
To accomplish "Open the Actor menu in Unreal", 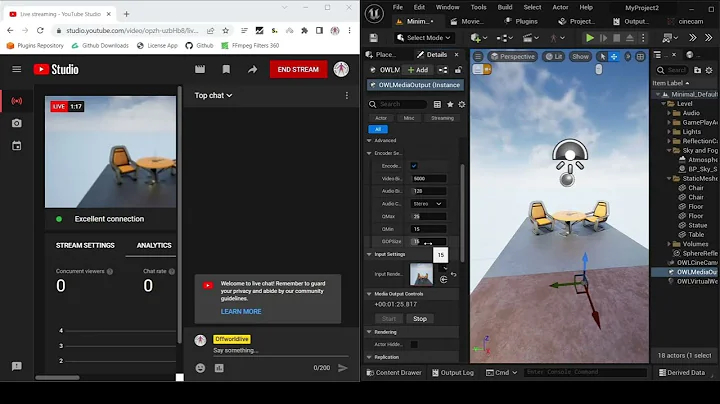I will click(560, 7).
